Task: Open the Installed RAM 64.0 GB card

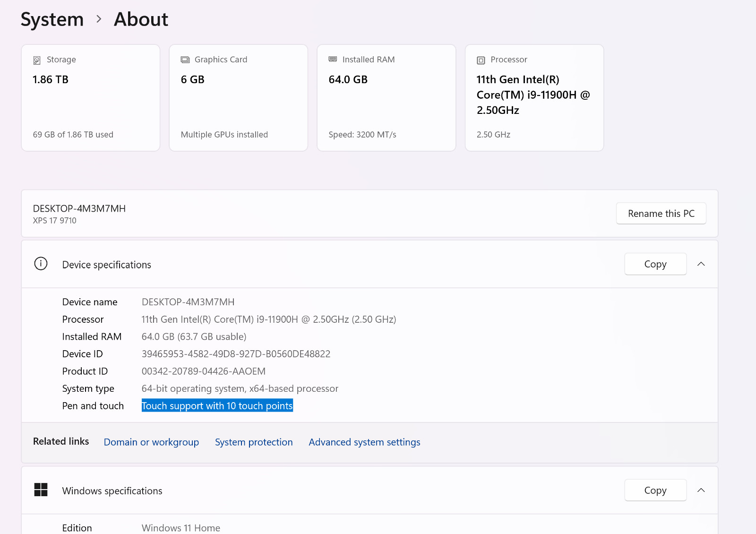Action: coord(387,98)
